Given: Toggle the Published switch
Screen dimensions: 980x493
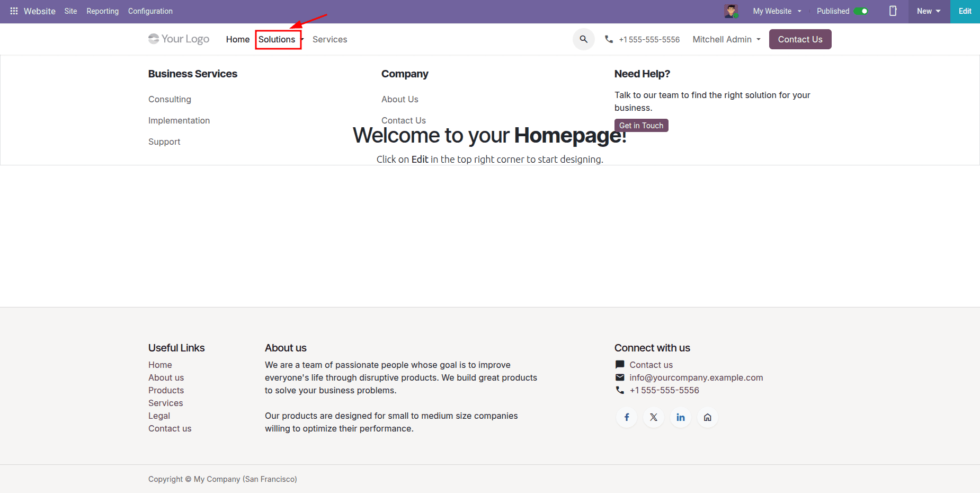Looking at the screenshot, I should (x=861, y=11).
